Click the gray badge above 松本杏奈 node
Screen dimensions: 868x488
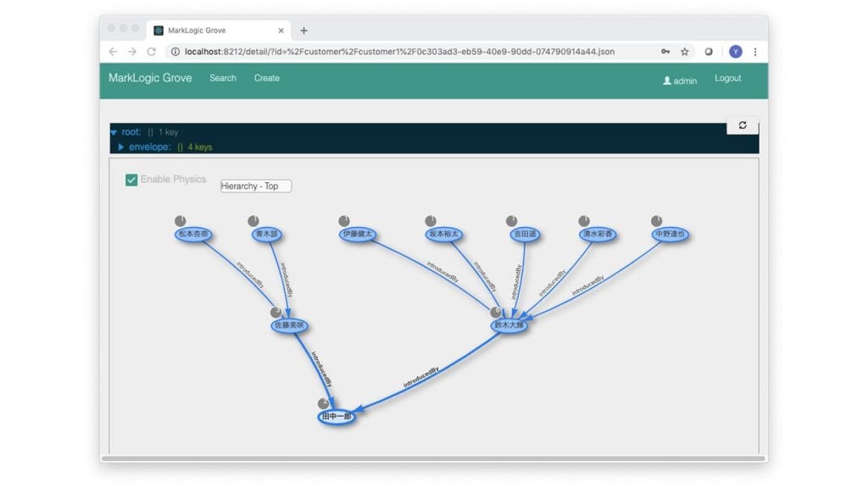[x=181, y=221]
